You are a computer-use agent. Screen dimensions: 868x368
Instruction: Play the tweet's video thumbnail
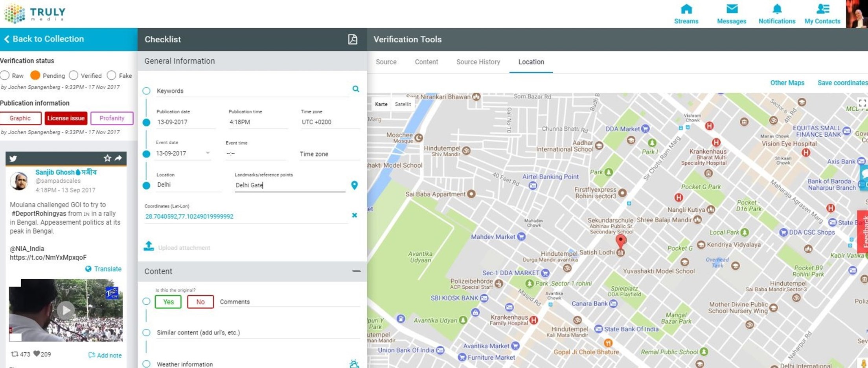[66, 310]
